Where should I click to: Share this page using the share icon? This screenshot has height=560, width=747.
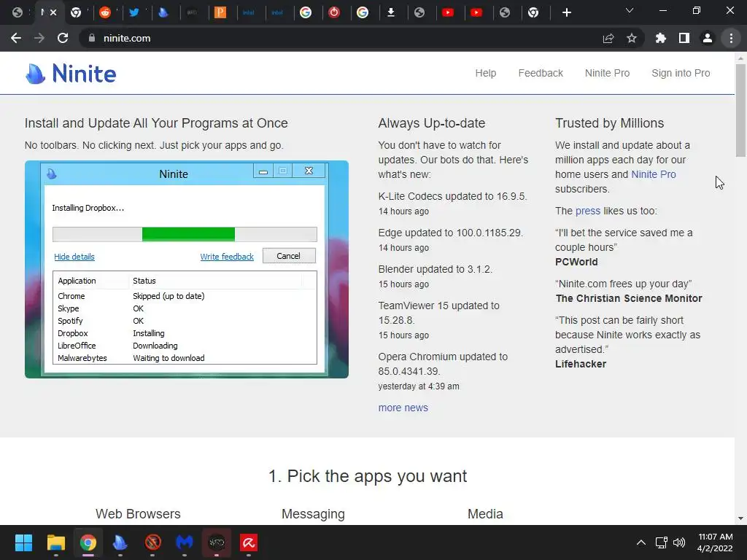point(608,38)
